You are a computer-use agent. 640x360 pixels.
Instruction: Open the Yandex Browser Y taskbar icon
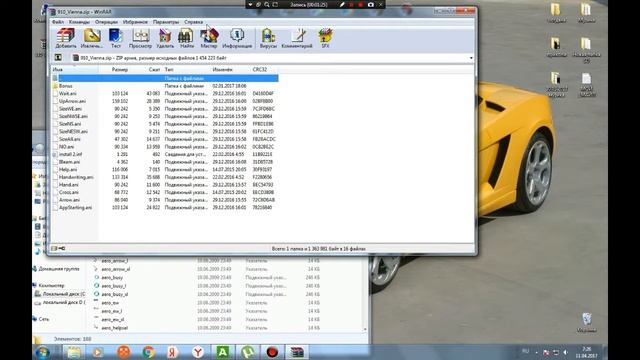[198, 352]
